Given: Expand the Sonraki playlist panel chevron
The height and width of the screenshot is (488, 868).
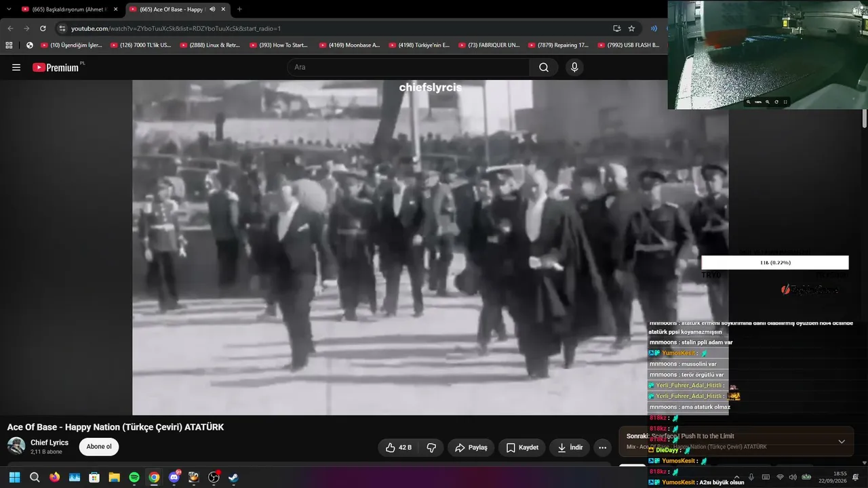Looking at the screenshot, I should (842, 441).
